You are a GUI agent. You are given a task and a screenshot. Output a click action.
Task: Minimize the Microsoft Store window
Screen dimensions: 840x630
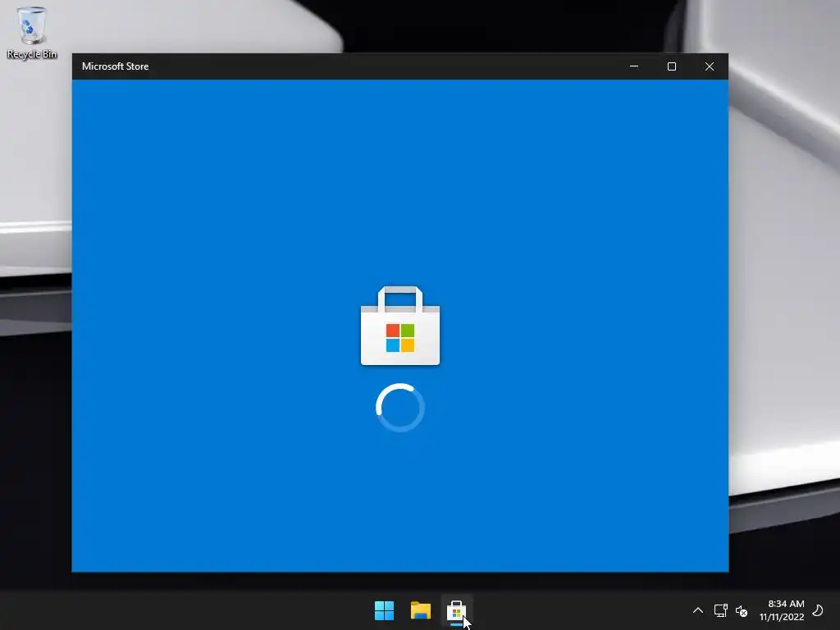[634, 66]
